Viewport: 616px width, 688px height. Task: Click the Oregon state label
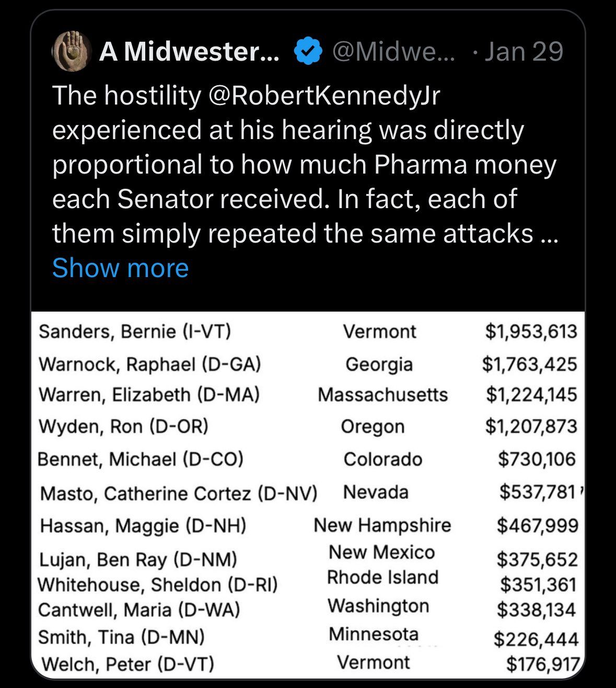[x=373, y=427]
